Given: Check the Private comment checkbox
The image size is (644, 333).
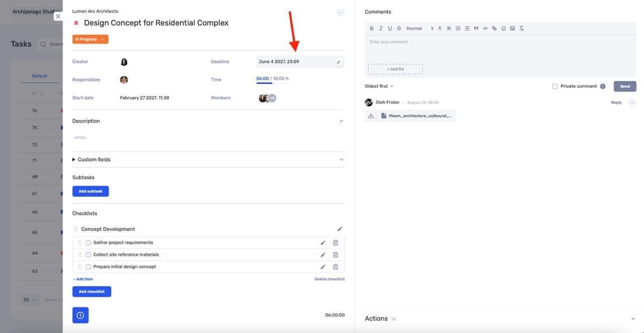Looking at the screenshot, I should (x=555, y=87).
